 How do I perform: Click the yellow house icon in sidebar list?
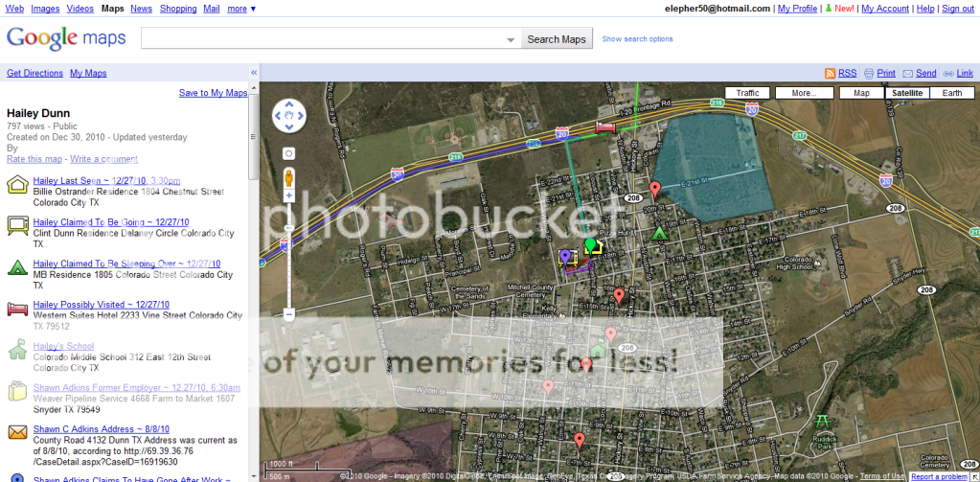click(16, 186)
